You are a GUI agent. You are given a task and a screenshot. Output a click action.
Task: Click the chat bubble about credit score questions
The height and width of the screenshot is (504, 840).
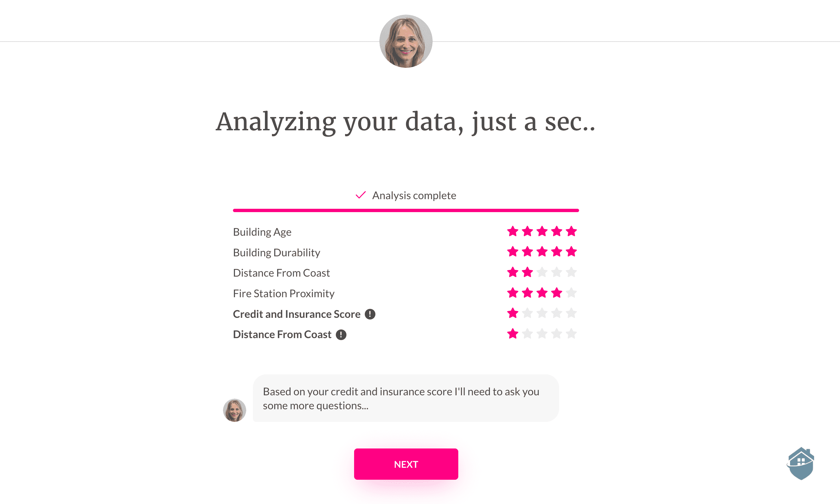tap(406, 398)
